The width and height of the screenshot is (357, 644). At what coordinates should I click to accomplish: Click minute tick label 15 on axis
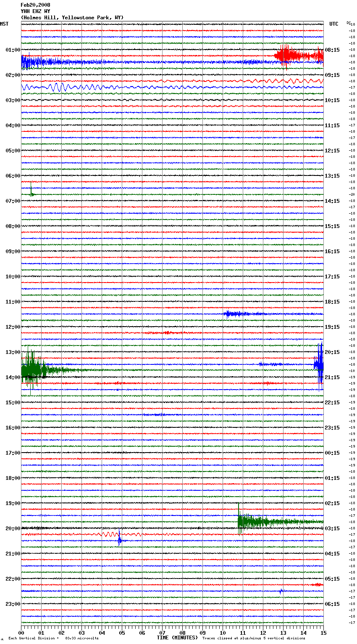click(323, 633)
